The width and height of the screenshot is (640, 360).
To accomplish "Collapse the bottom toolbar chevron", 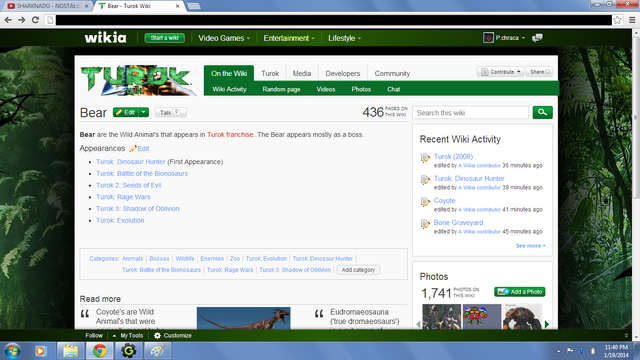I will pos(627,336).
